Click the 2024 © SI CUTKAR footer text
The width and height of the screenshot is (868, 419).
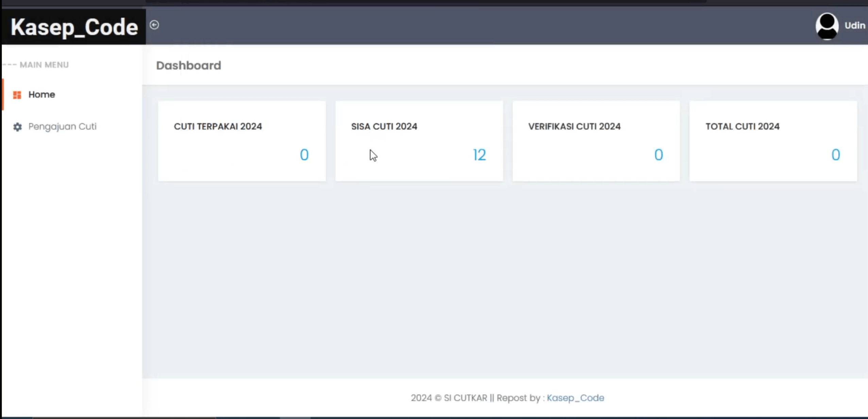(449, 398)
